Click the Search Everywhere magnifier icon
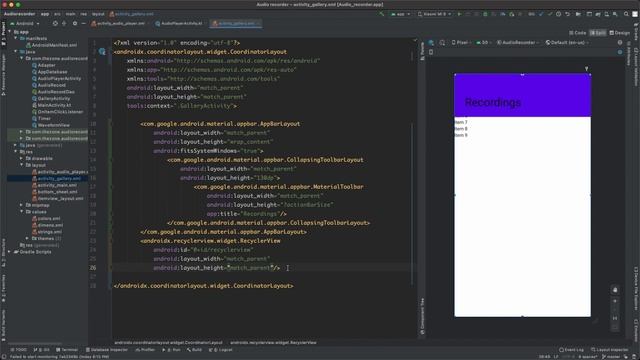This screenshot has height=360, width=640. 626,14
